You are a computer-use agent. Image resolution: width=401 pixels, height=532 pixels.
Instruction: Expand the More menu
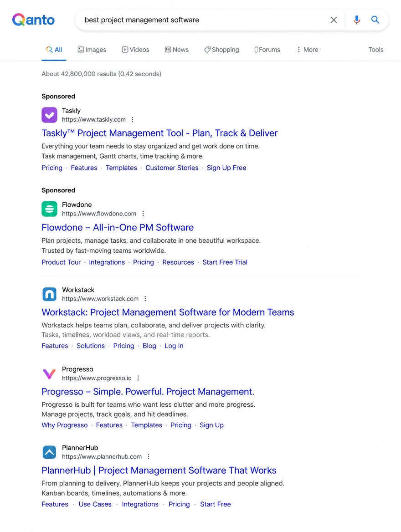[x=307, y=50]
